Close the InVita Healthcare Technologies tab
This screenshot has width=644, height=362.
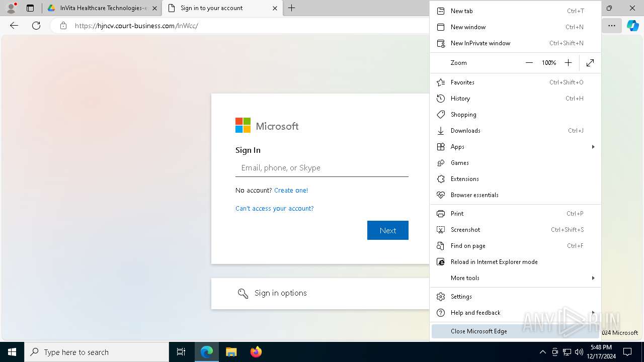coord(154,8)
